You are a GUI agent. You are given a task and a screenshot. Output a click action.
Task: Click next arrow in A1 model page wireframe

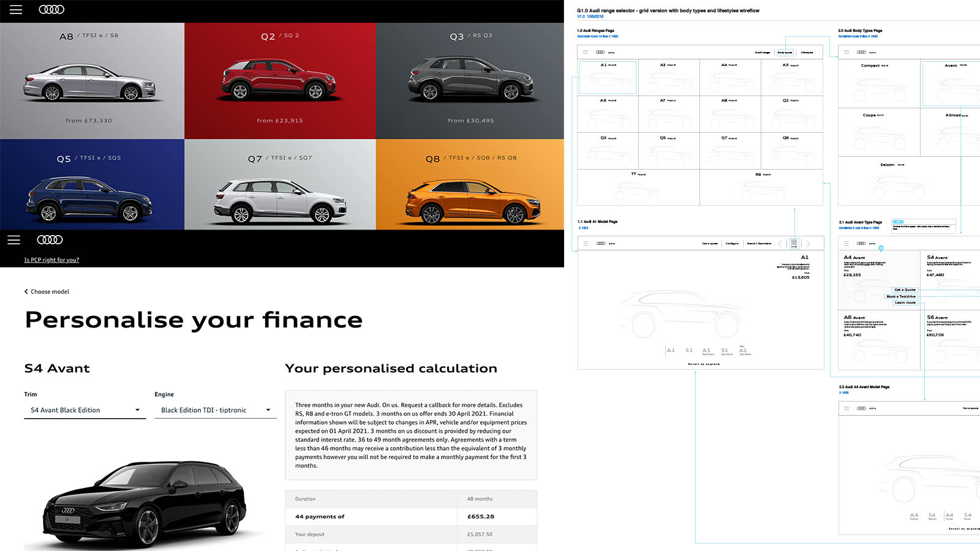pyautogui.click(x=808, y=243)
